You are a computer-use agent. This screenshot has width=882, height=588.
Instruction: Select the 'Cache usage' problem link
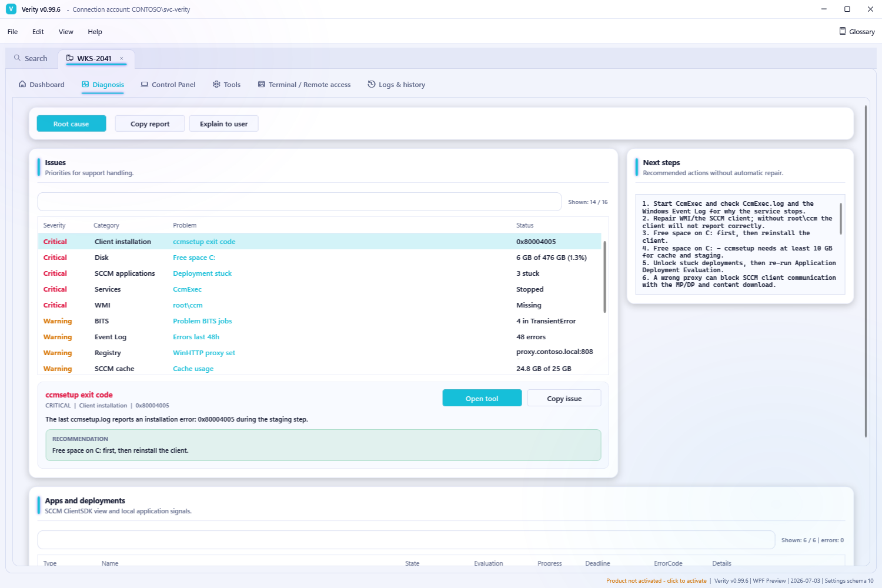pos(193,369)
